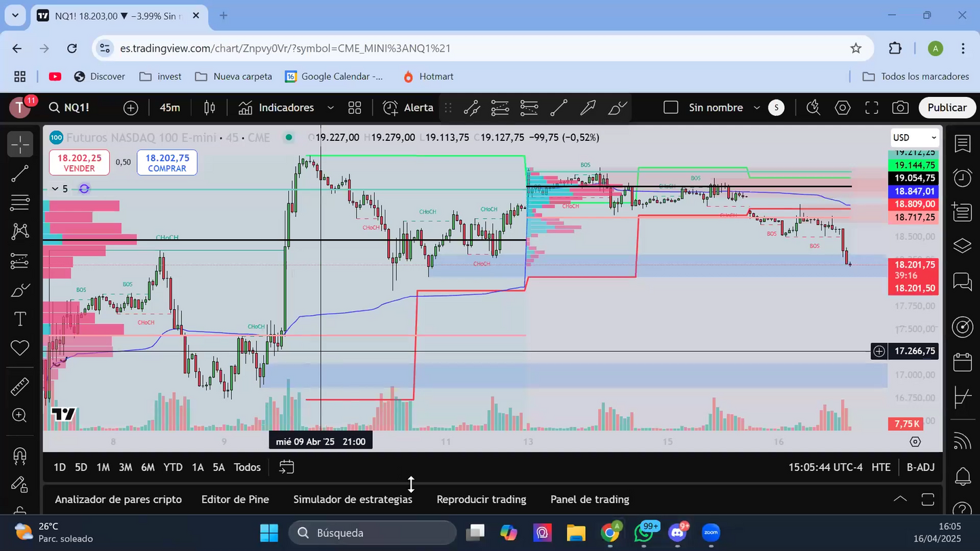Open Analizador de pares cripto tab
980x551 pixels.
(118, 499)
